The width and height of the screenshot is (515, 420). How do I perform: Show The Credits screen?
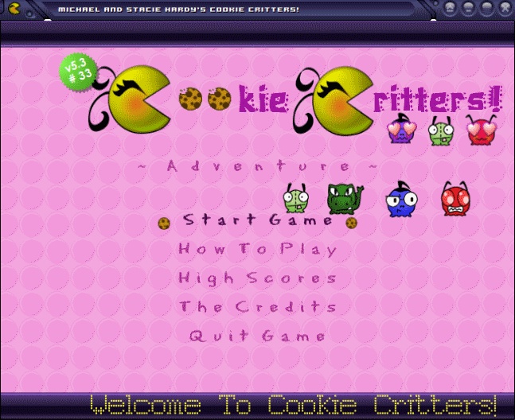(258, 307)
